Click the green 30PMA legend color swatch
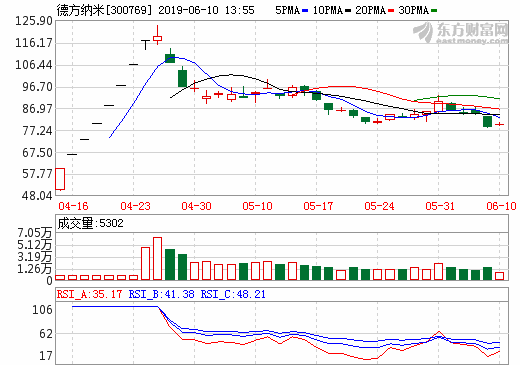Viewport: 520px width, 365px height. coord(434,11)
